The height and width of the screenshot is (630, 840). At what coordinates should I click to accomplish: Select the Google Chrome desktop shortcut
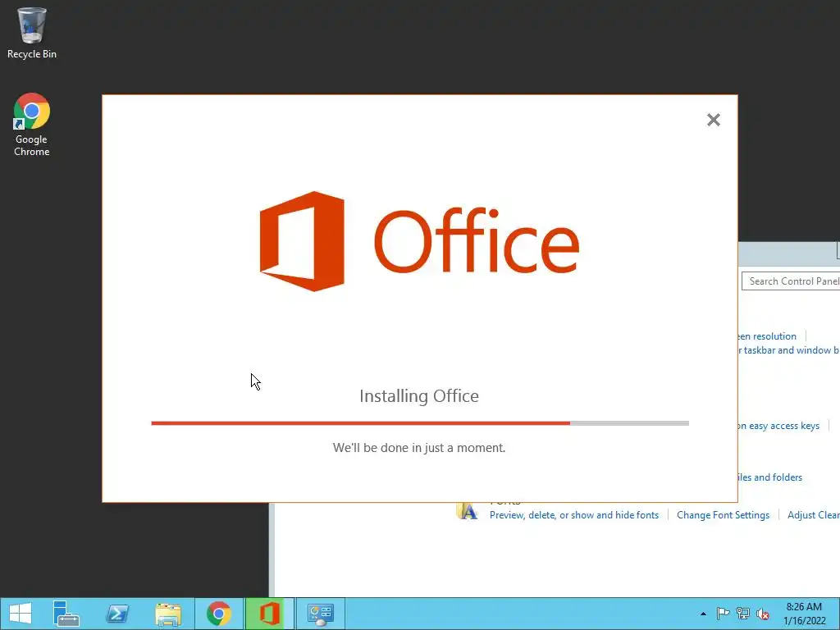pos(32,125)
